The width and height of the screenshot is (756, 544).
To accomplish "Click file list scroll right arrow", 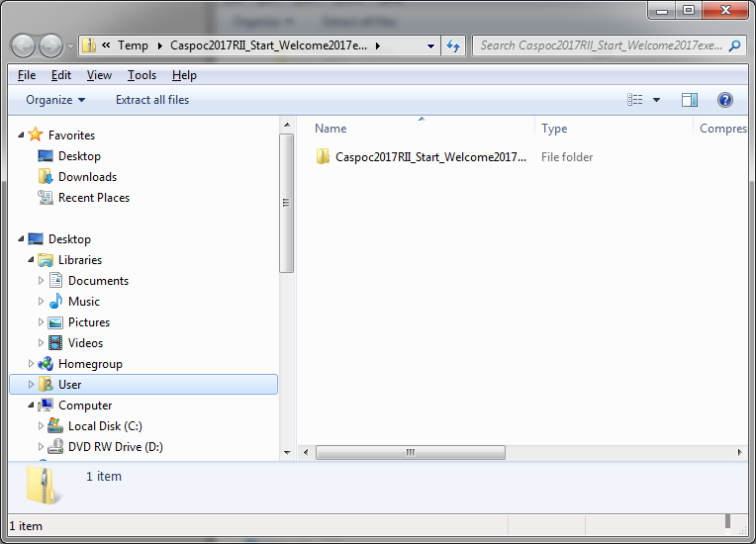I will coord(739,452).
